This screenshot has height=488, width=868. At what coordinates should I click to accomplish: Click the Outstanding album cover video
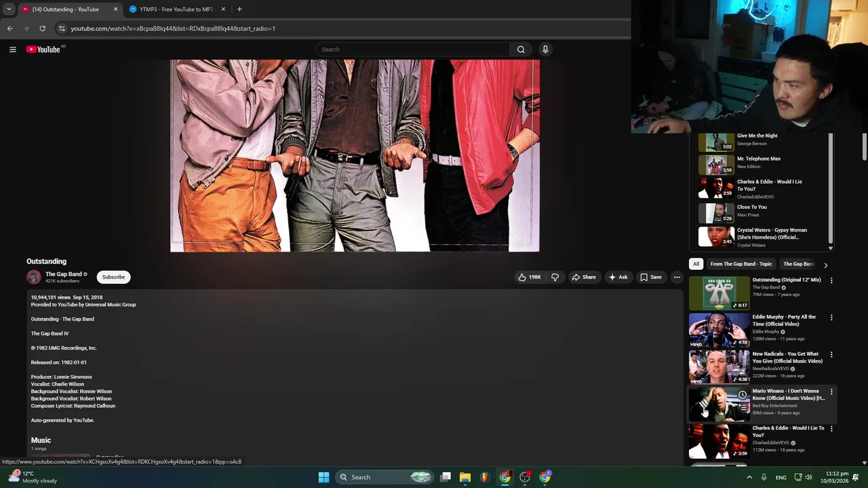(x=355, y=155)
